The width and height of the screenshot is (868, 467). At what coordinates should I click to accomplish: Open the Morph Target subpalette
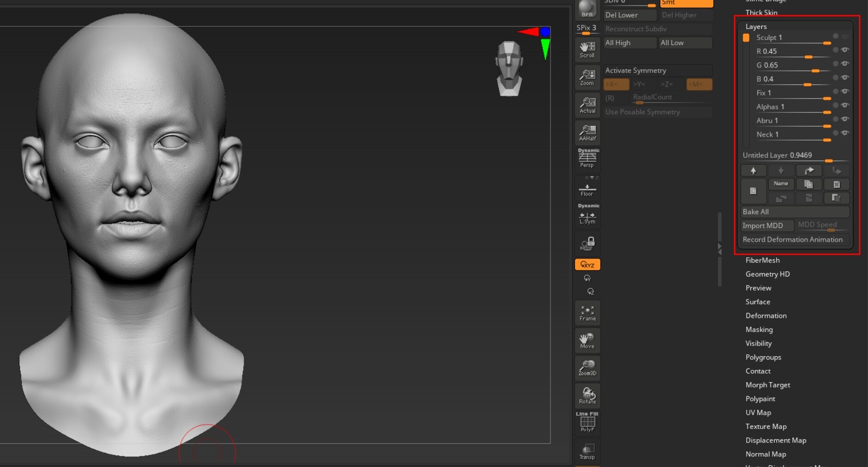(768, 385)
